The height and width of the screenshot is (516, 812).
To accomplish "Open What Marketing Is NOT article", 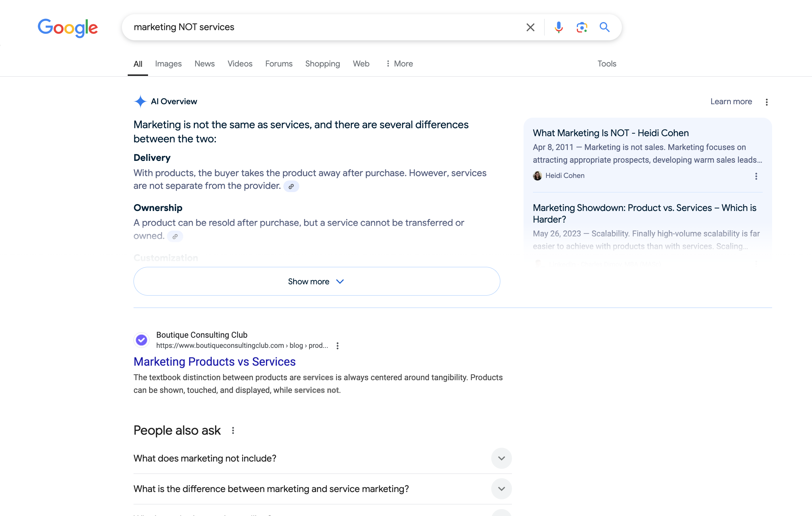I will tap(611, 133).
